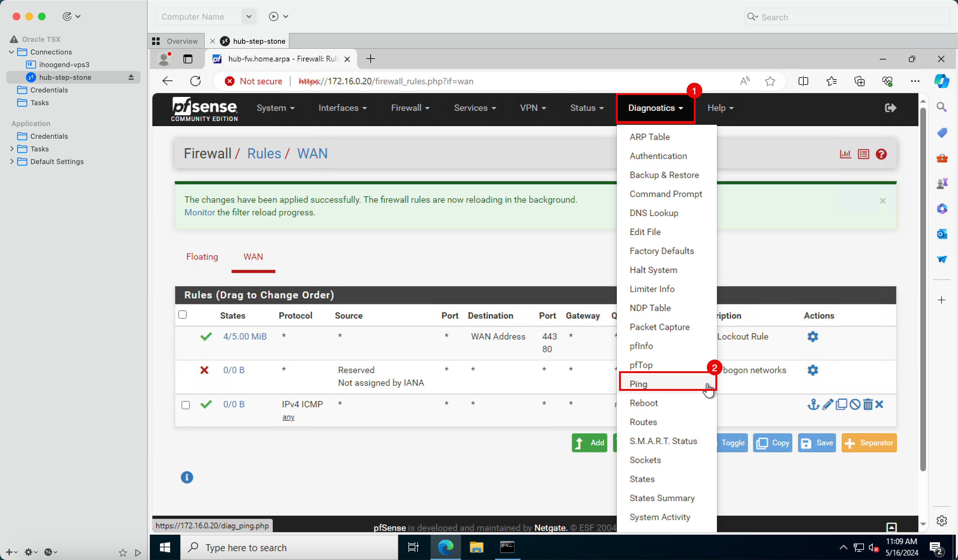Click the trash delete icon on ICMP rule

pos(867,404)
